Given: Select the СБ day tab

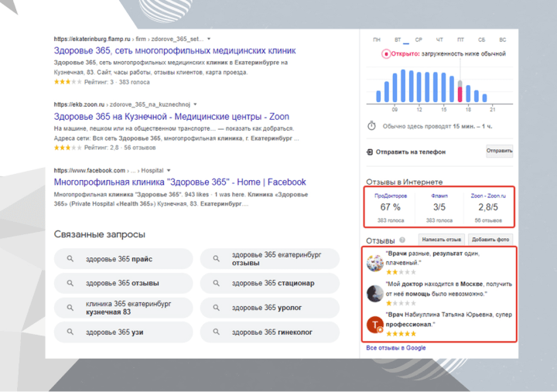Looking at the screenshot, I should pos(482,39).
